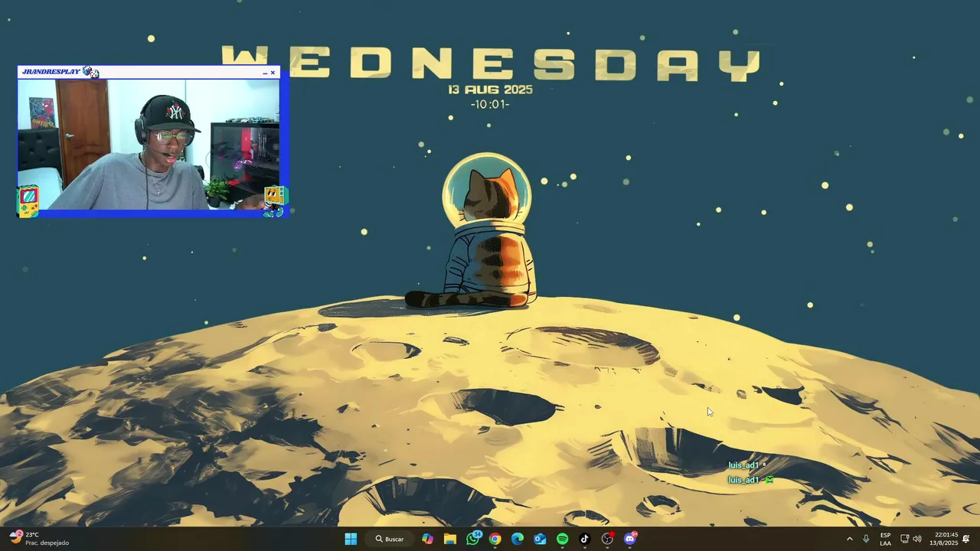Click the Buscar search box in taskbar
This screenshot has height=551, width=980.
(x=390, y=539)
